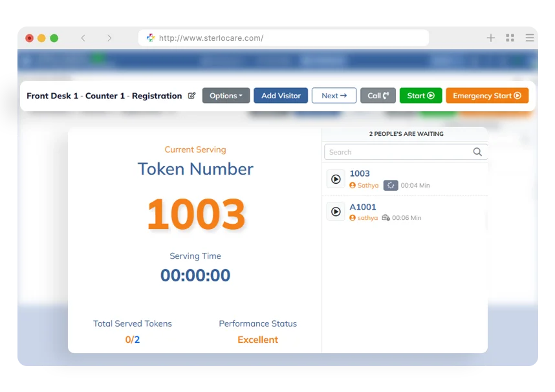Click the Call button
Viewport: 555px width, 392px height.
point(378,96)
